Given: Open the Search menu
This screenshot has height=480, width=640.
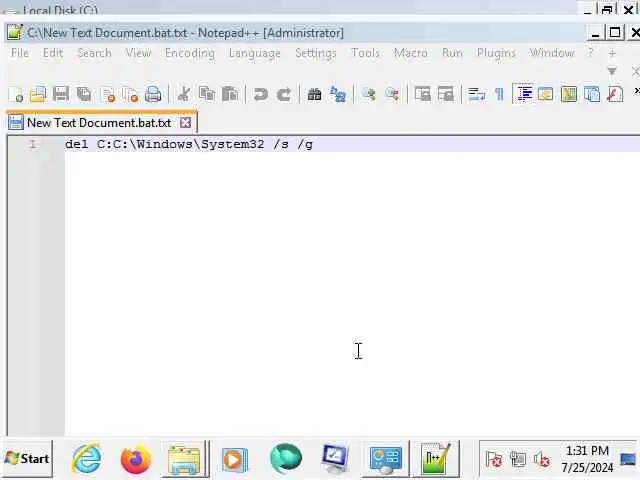Looking at the screenshot, I should point(94,53).
